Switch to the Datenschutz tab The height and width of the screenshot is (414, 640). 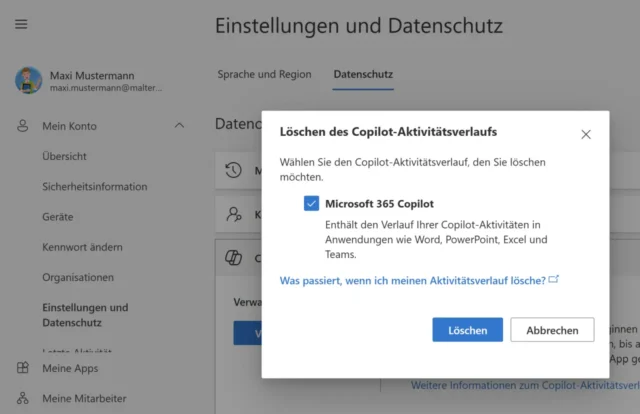coord(363,74)
